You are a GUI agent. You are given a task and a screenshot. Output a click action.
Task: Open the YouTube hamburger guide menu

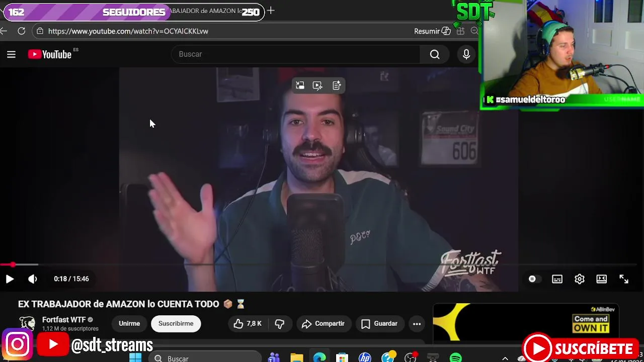11,54
